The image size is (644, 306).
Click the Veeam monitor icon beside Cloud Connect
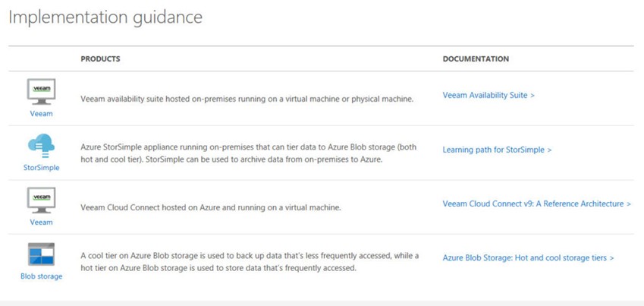click(x=41, y=200)
